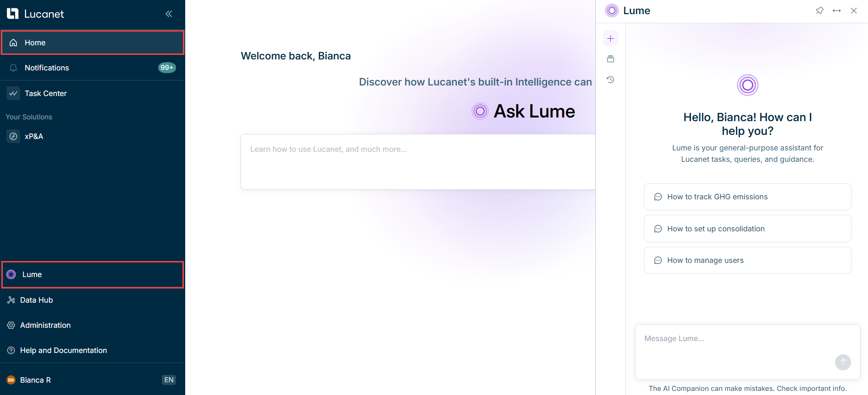This screenshot has height=395, width=868.
Task: Click the 'Your Solutions' section label
Action: click(29, 117)
